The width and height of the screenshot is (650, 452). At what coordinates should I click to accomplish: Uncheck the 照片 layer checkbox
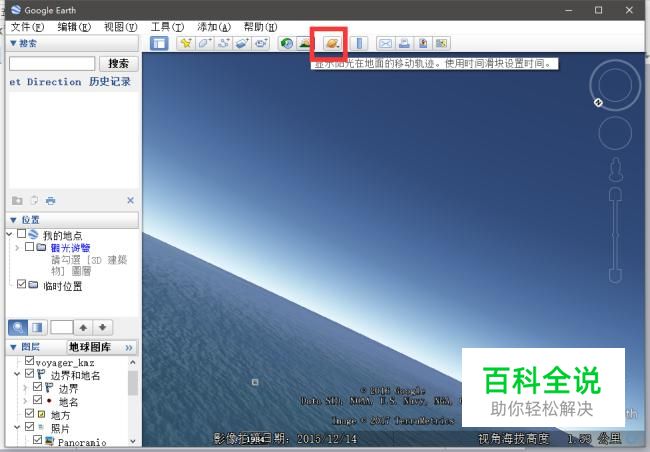click(x=29, y=427)
